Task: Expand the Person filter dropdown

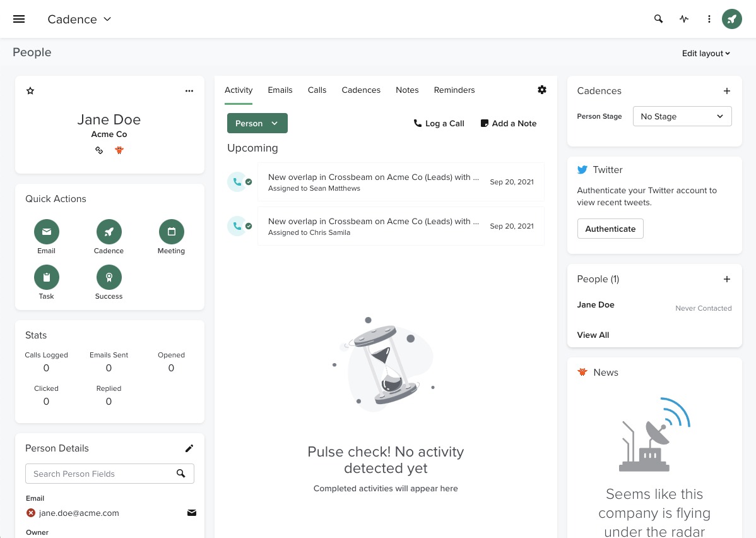Action: point(257,123)
